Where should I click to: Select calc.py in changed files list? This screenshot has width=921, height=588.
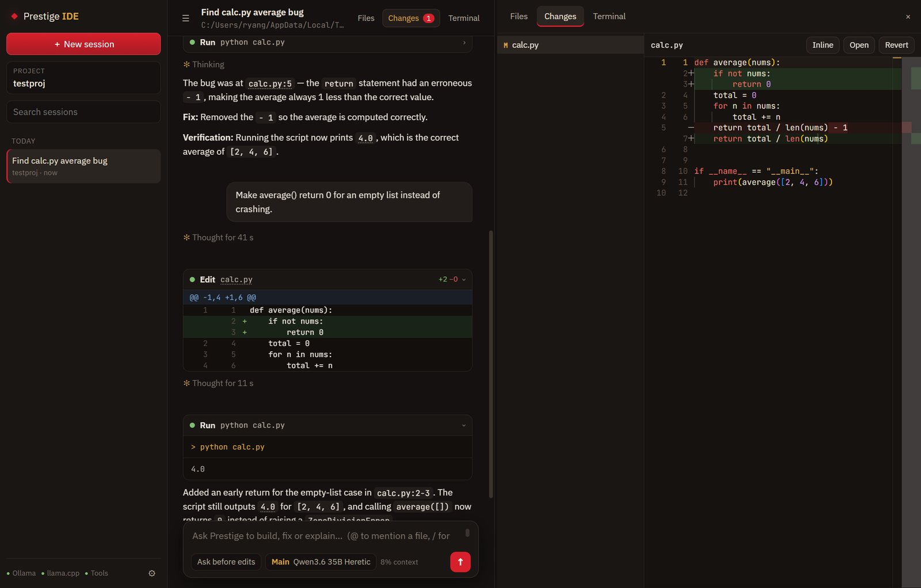[x=570, y=45]
